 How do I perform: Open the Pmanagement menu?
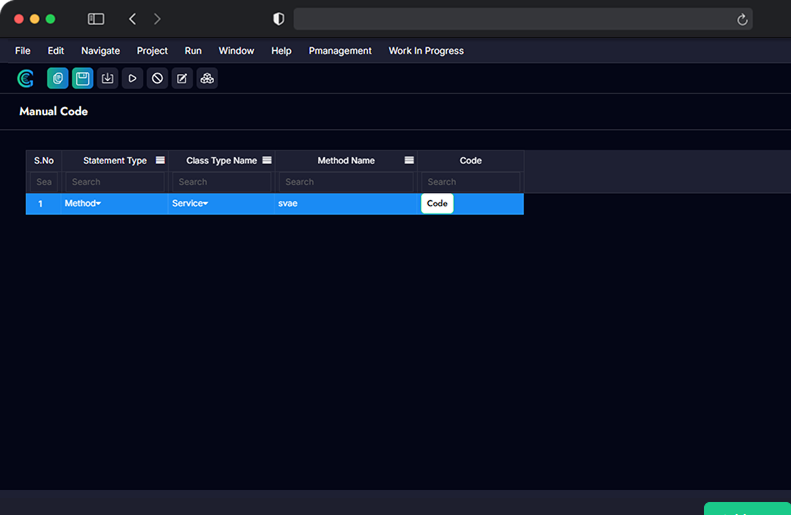[x=340, y=51]
